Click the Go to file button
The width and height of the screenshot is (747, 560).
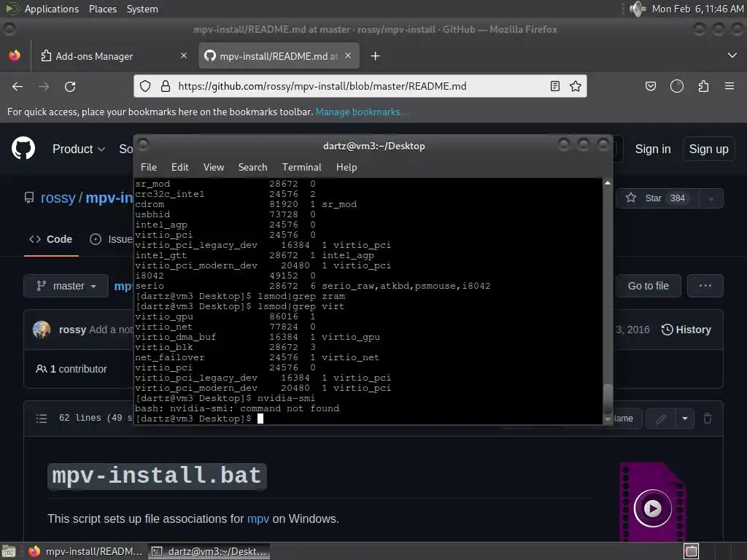pyautogui.click(x=648, y=286)
